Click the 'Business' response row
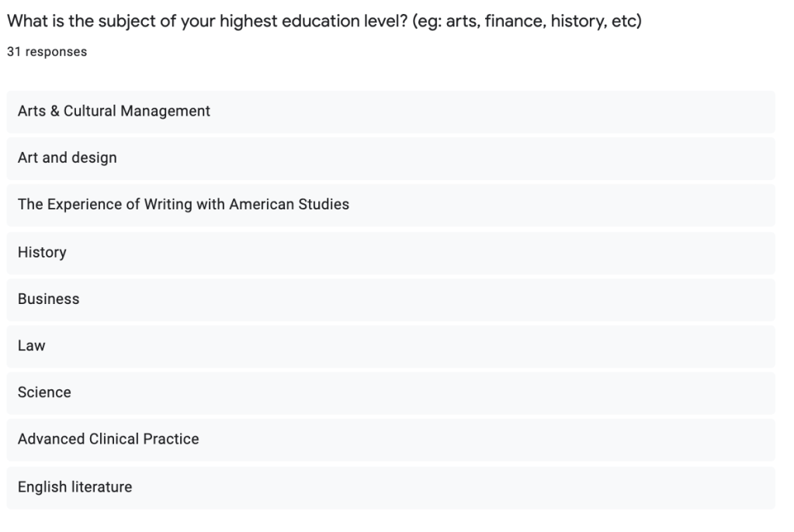Viewport: 794px width, 532px height. tap(48, 299)
